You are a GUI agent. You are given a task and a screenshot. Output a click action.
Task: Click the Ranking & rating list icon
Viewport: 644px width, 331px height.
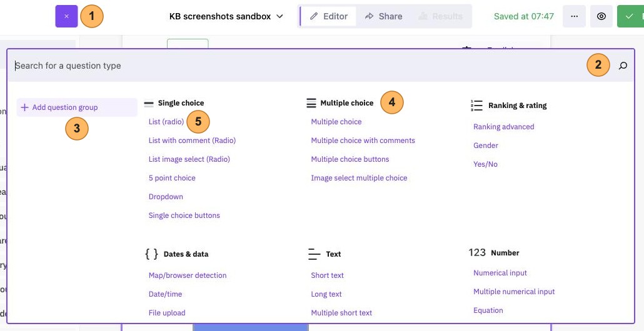[476, 106]
